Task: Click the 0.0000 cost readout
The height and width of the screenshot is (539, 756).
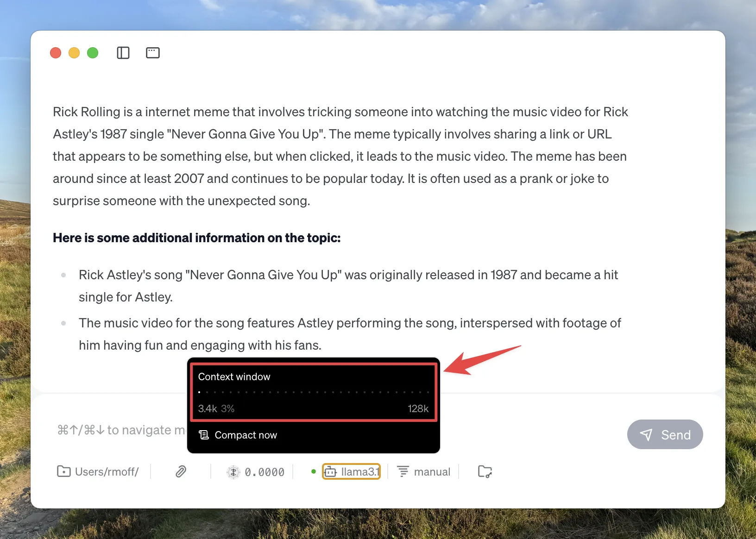Action: click(265, 472)
